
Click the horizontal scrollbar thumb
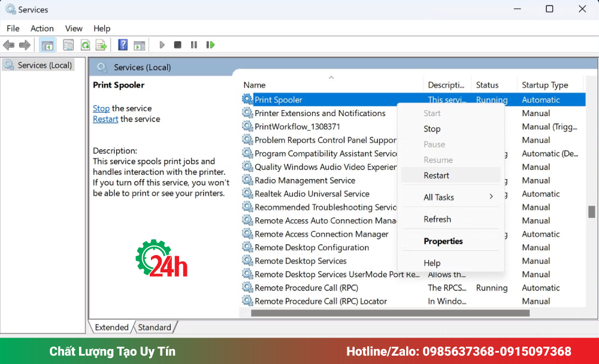click(390, 313)
